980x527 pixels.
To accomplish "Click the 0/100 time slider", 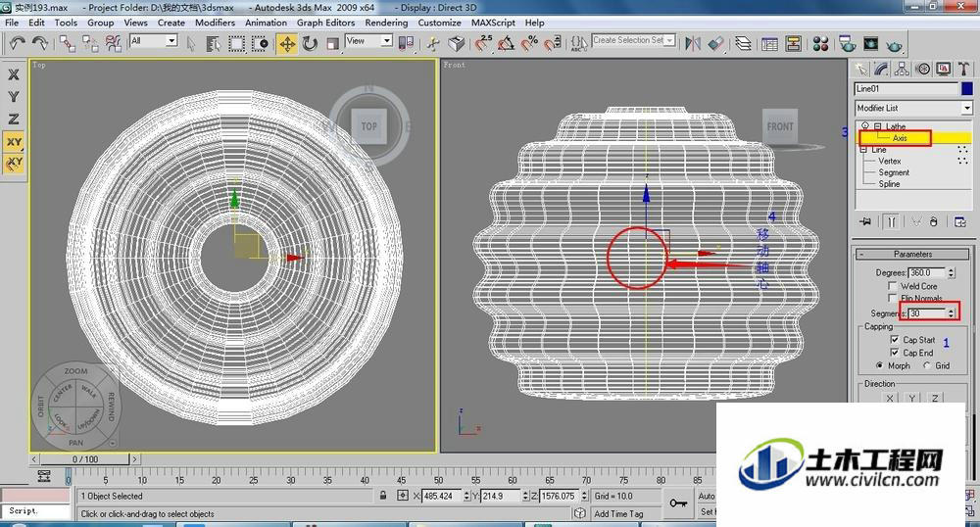I will 85,459.
